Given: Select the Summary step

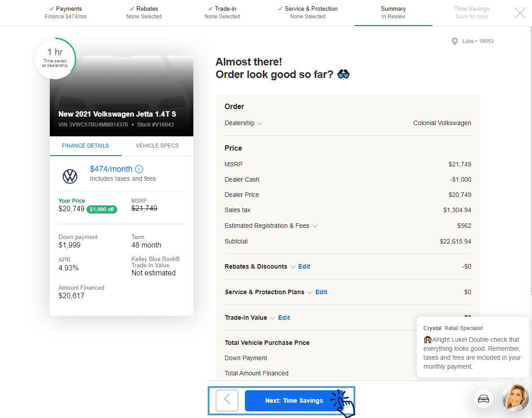Looking at the screenshot, I should point(393,13).
